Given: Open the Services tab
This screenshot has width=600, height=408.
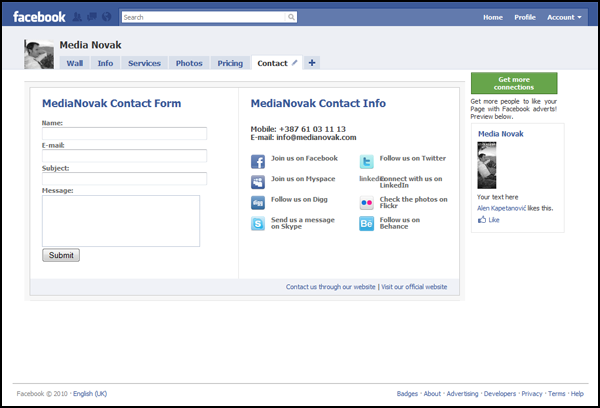Looking at the screenshot, I should [144, 63].
